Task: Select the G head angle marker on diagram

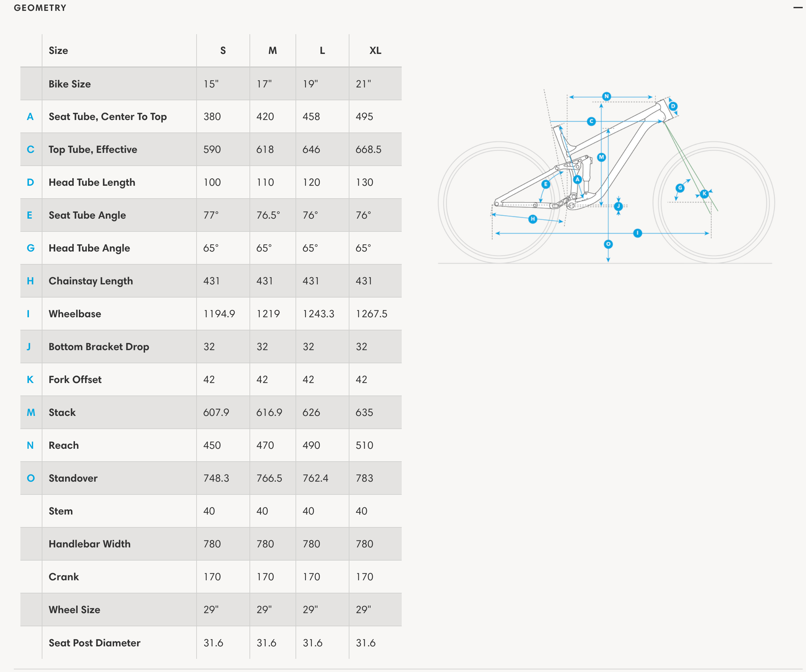Action: [x=680, y=188]
